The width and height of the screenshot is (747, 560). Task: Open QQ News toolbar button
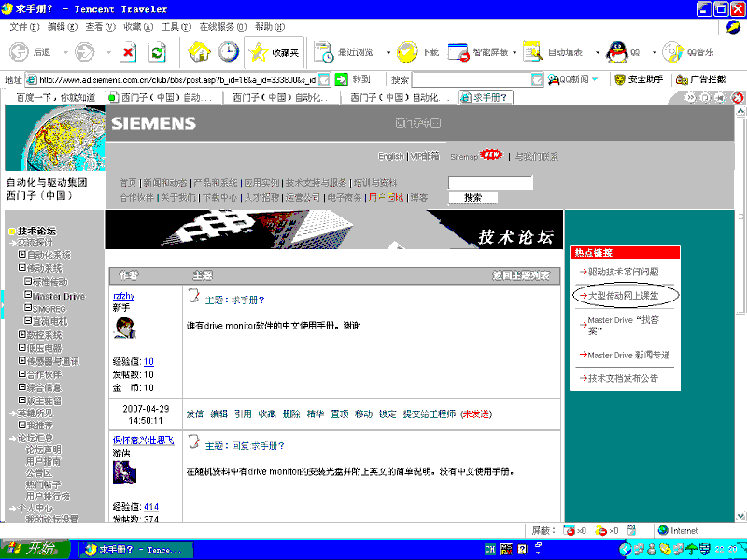[x=571, y=79]
